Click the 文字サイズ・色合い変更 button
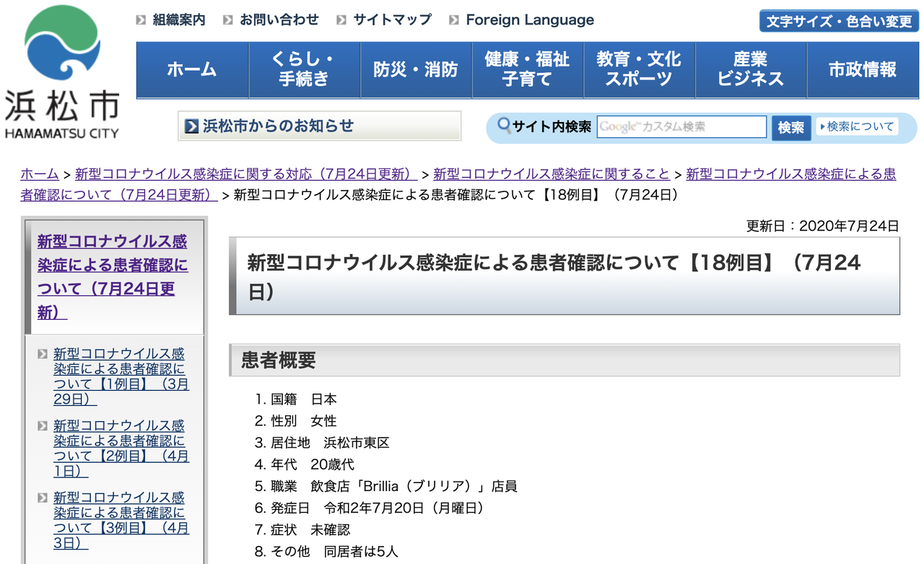The width and height of the screenshot is (924, 564). tap(839, 21)
